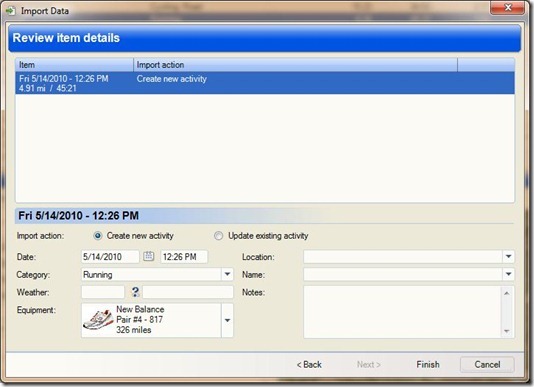This screenshot has height=387, width=534.
Task: Click the 'Pair #4 - 817' equipment text
Action: tap(140, 320)
